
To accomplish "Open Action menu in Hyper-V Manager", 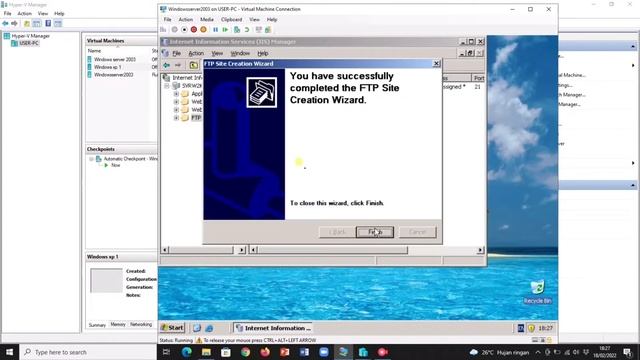I will pyautogui.click(x=24, y=13).
